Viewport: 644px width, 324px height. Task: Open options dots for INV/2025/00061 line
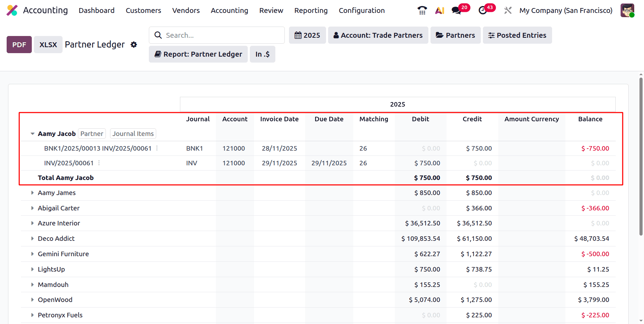tap(99, 163)
